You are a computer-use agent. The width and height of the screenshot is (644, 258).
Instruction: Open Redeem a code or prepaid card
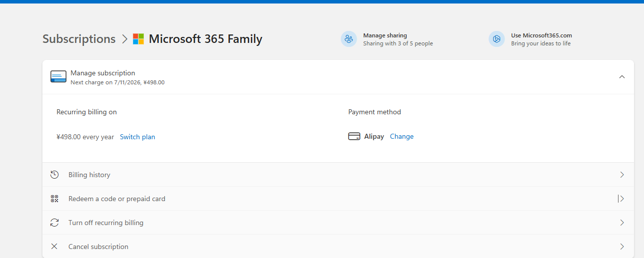117,199
